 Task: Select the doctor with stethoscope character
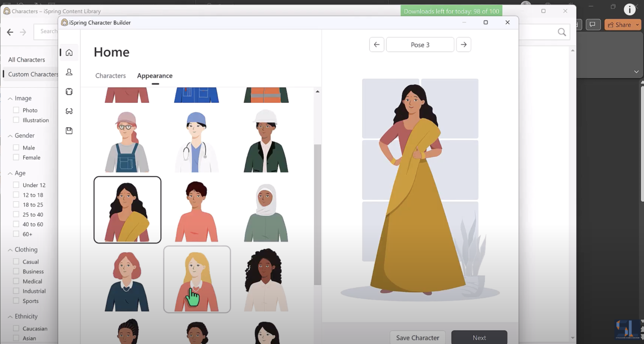coord(197,141)
